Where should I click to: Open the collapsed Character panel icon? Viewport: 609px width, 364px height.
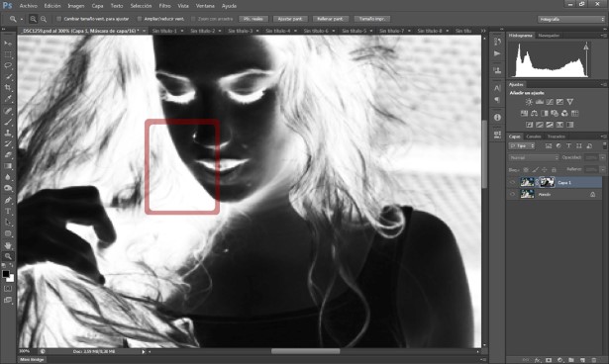point(497,88)
